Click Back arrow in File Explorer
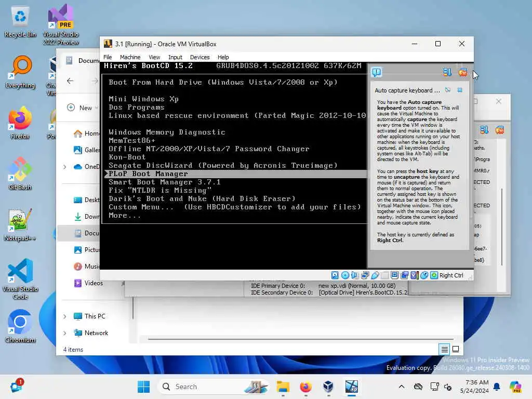532x399 pixels. (70, 81)
